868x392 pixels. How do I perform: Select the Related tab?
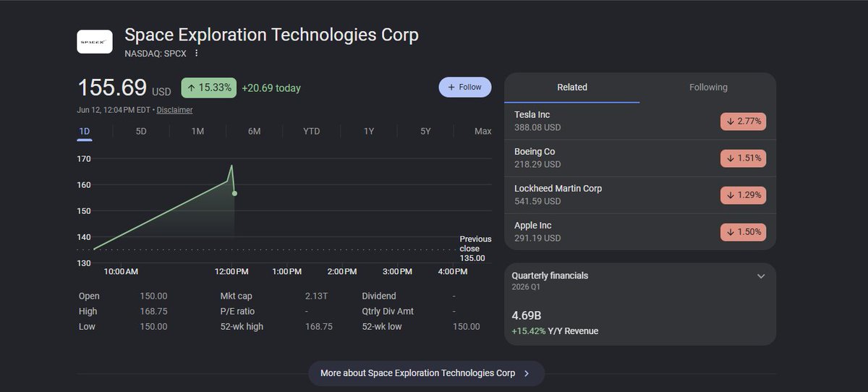[x=572, y=88]
